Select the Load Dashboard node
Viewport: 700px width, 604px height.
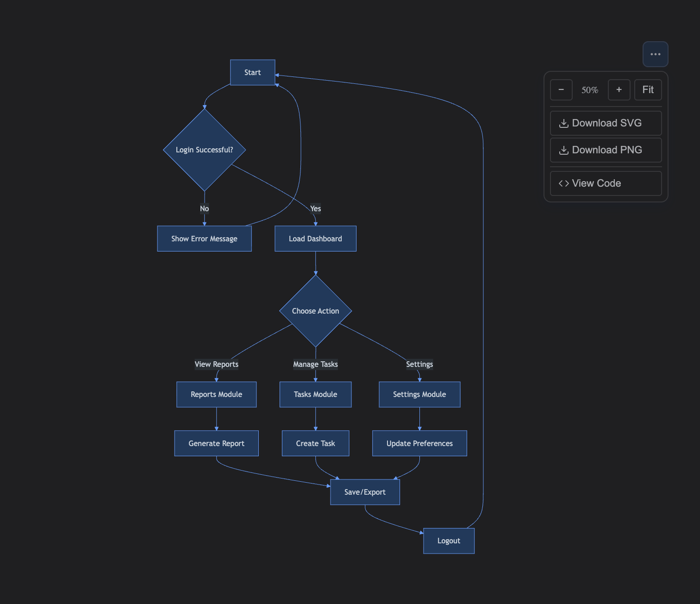tap(315, 239)
